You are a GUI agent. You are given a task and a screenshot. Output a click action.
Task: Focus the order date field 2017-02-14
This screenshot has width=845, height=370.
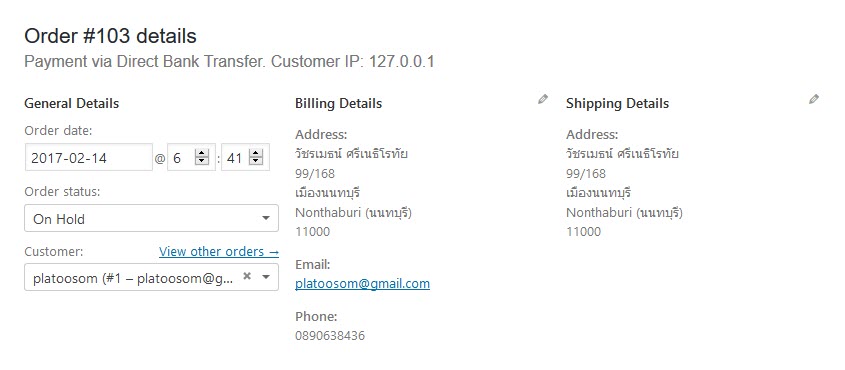(89, 157)
